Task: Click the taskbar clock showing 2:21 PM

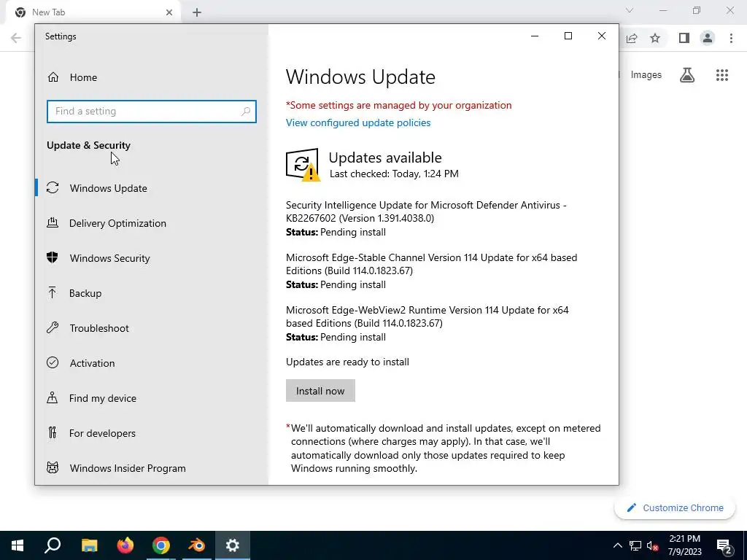Action: [684, 545]
